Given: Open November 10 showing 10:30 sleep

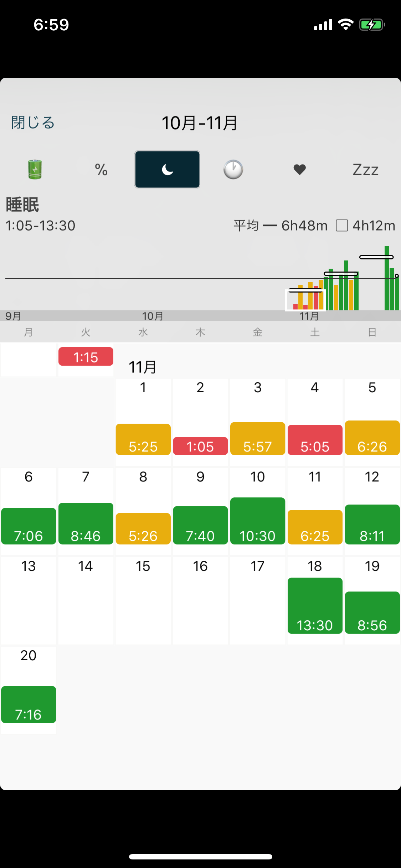Looking at the screenshot, I should point(258,521).
